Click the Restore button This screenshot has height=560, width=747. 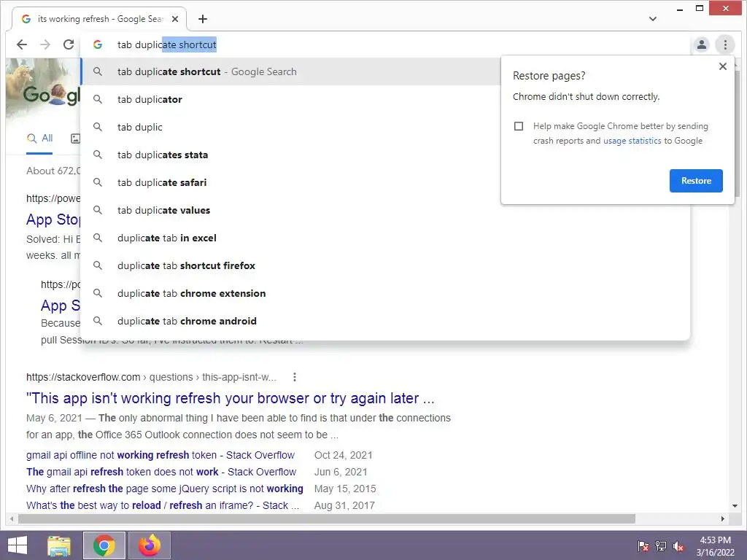coord(696,181)
